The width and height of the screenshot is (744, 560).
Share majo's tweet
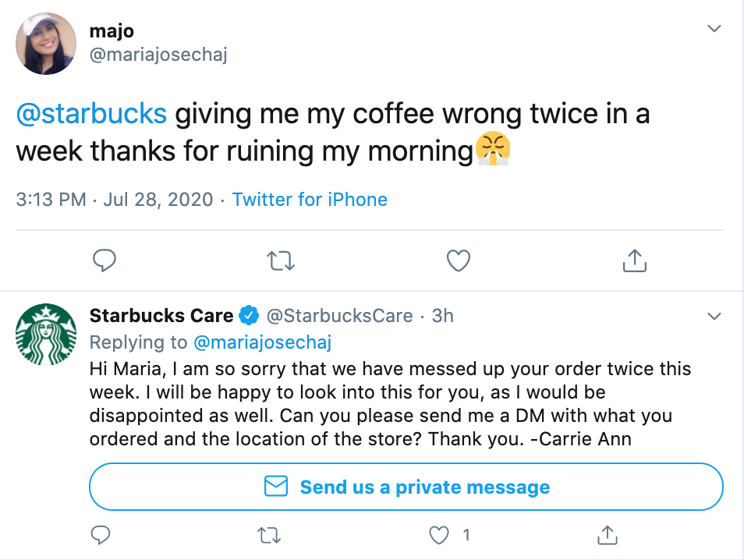click(636, 261)
